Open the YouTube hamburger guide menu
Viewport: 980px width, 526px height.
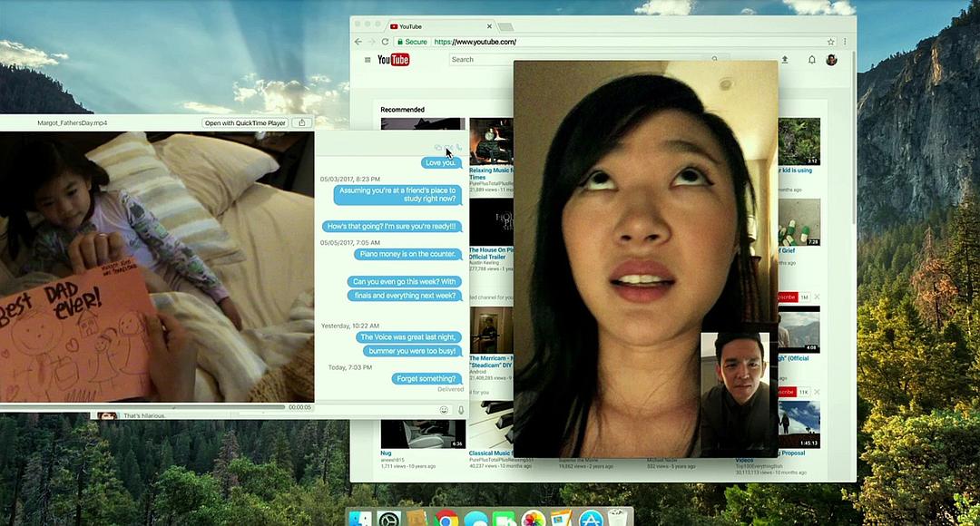point(367,60)
